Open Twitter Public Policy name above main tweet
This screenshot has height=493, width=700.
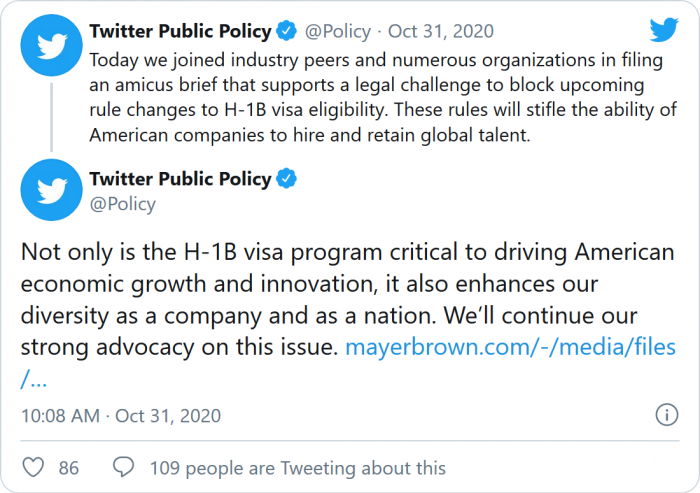point(180,179)
